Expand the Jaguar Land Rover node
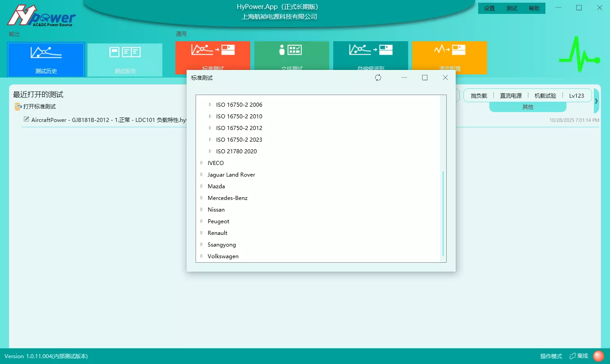 click(x=201, y=174)
